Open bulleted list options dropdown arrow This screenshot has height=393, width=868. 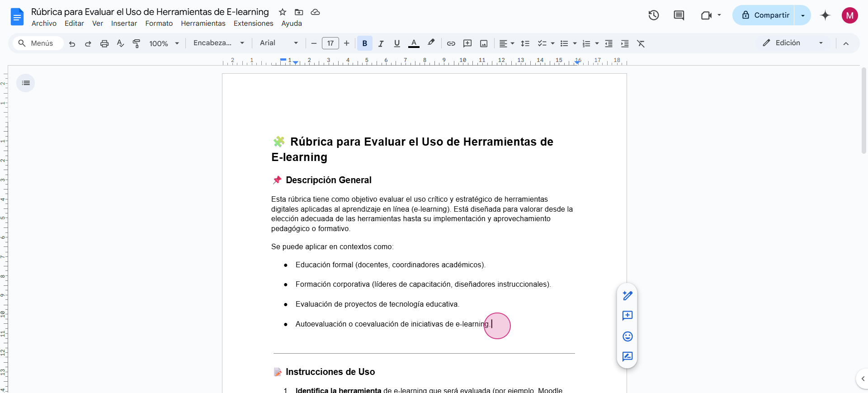575,43
